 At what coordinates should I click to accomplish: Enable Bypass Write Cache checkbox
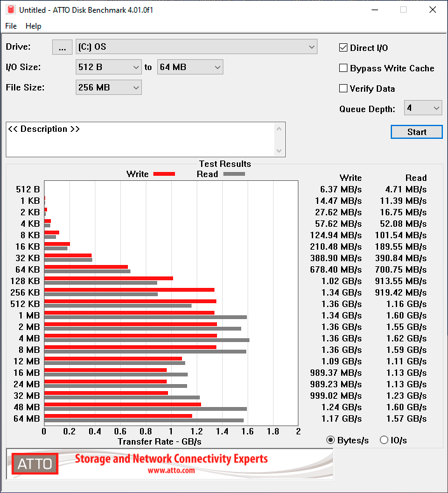pos(343,68)
